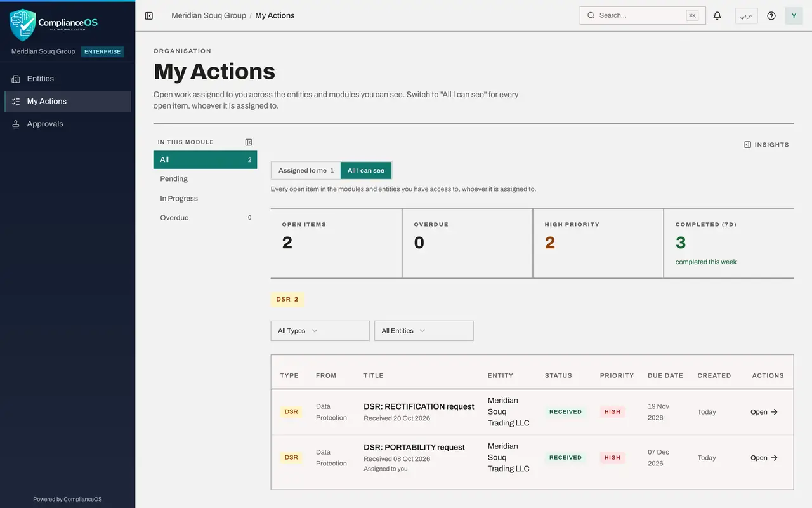Open the DSR: PORTABILITY request title
Image resolution: width=812 pixels, height=508 pixels.
pyautogui.click(x=414, y=447)
